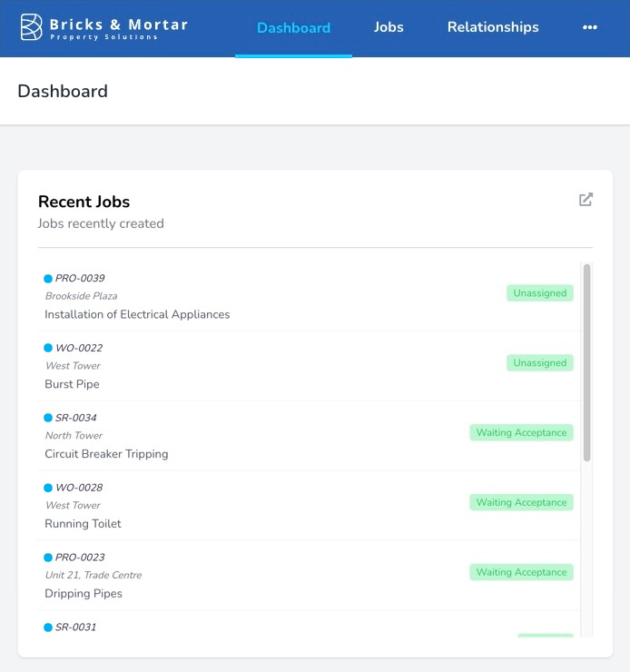Click Waiting Acceptance badge for SR-0034
630x672 pixels.
click(x=521, y=432)
